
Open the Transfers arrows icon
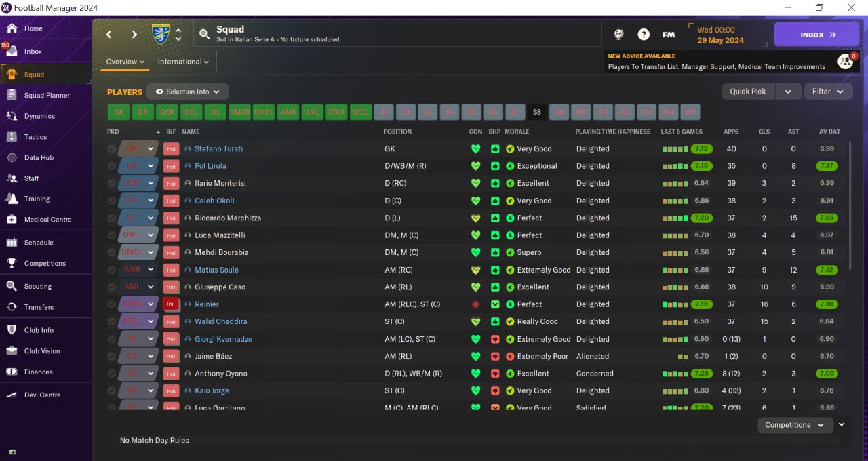12,307
